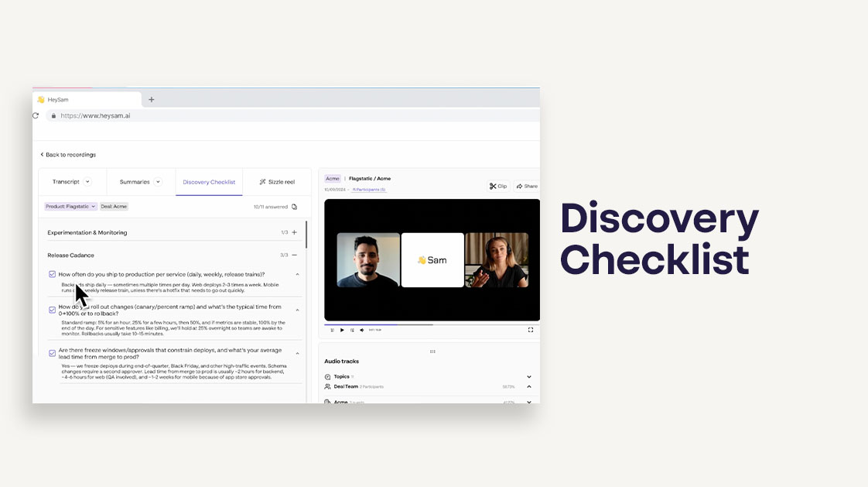The height and width of the screenshot is (487, 868).
Task: Click the Topics chat icon
Action: tap(328, 377)
